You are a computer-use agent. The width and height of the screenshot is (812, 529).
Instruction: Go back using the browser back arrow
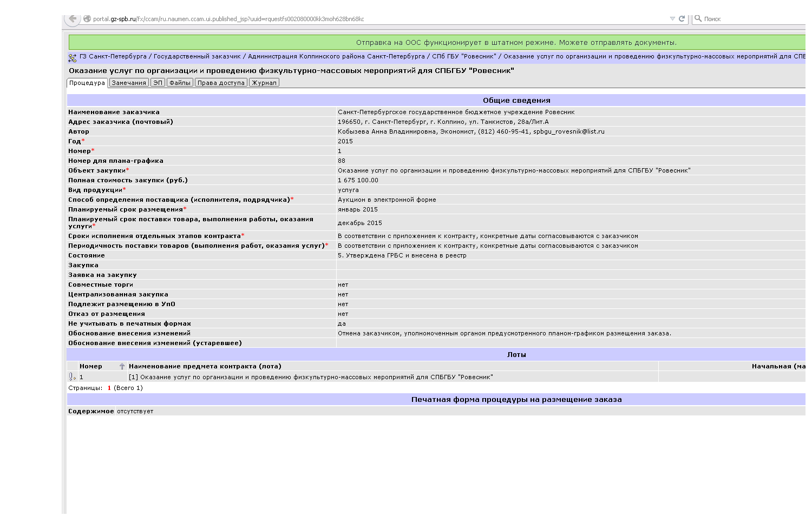[x=73, y=18]
